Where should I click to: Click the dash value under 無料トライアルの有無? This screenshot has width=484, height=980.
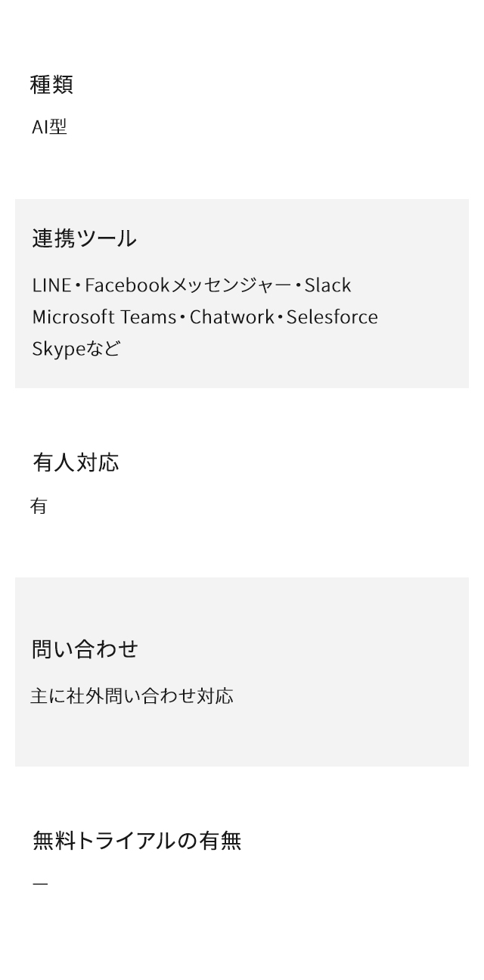pyautogui.click(x=40, y=884)
